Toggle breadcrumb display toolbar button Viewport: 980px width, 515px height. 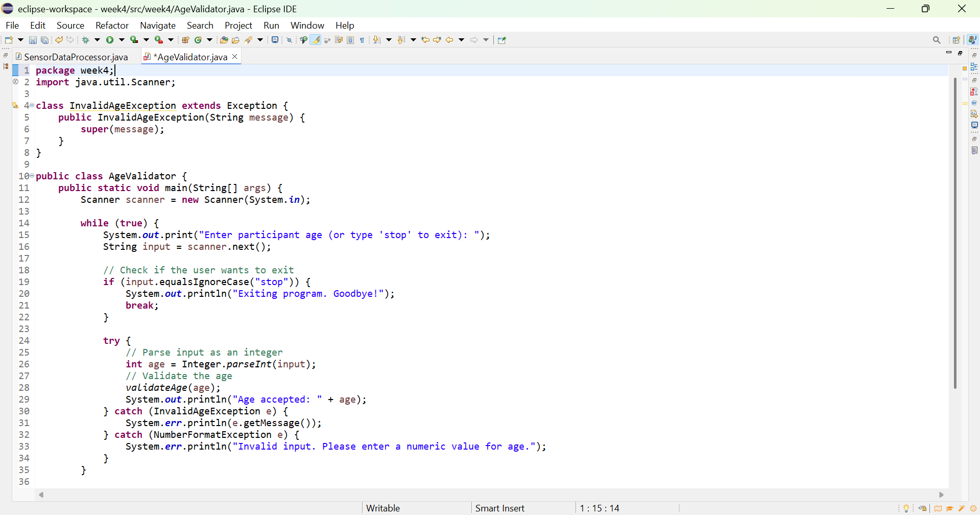click(303, 40)
